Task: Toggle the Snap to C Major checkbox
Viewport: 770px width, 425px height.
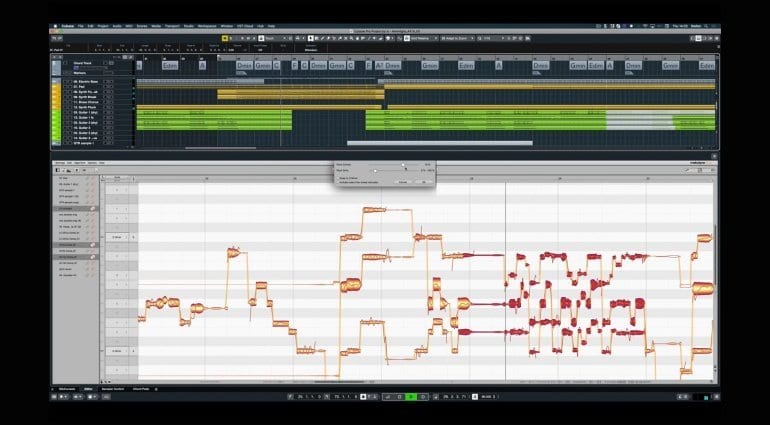Action: pyautogui.click(x=341, y=178)
